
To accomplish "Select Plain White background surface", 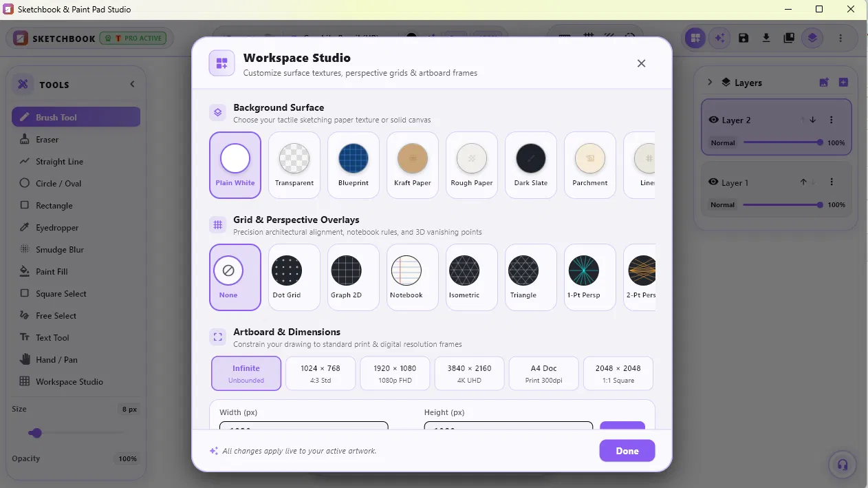I will 235,165.
